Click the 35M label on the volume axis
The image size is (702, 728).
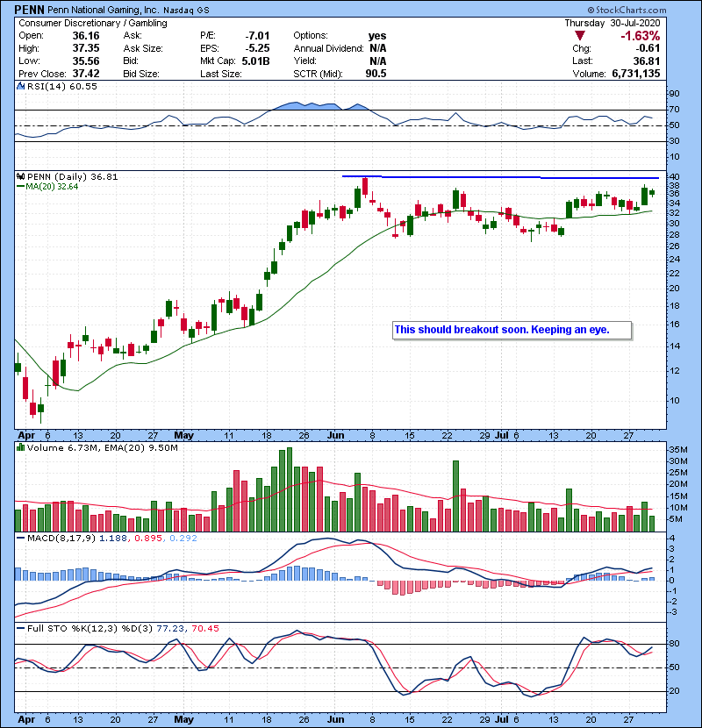click(678, 449)
